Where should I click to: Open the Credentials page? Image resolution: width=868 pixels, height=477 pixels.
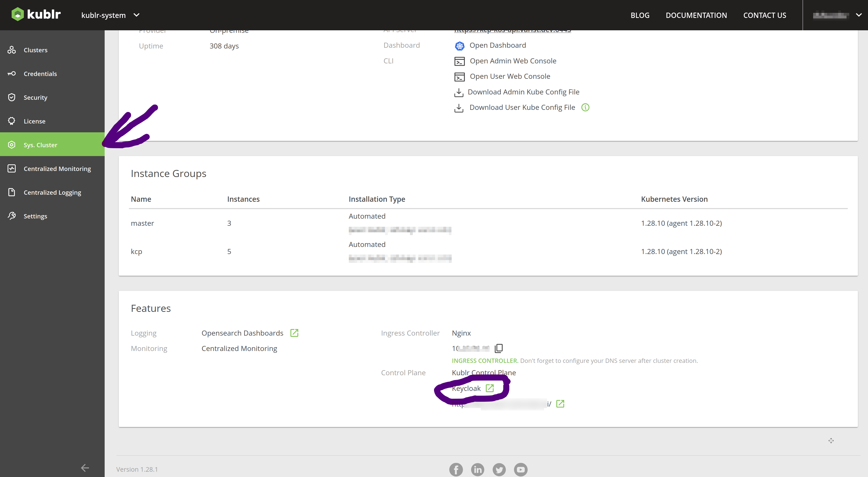[x=52, y=74]
